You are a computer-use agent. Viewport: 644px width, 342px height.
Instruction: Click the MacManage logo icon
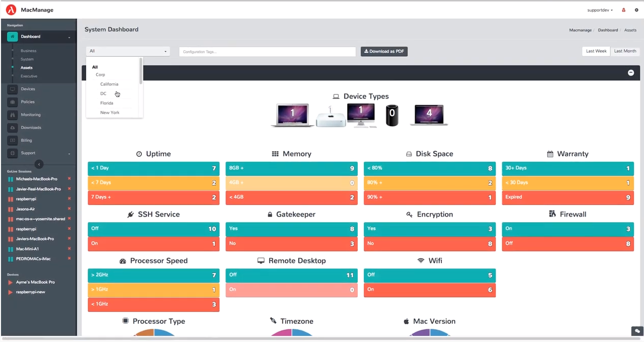coord(11,10)
